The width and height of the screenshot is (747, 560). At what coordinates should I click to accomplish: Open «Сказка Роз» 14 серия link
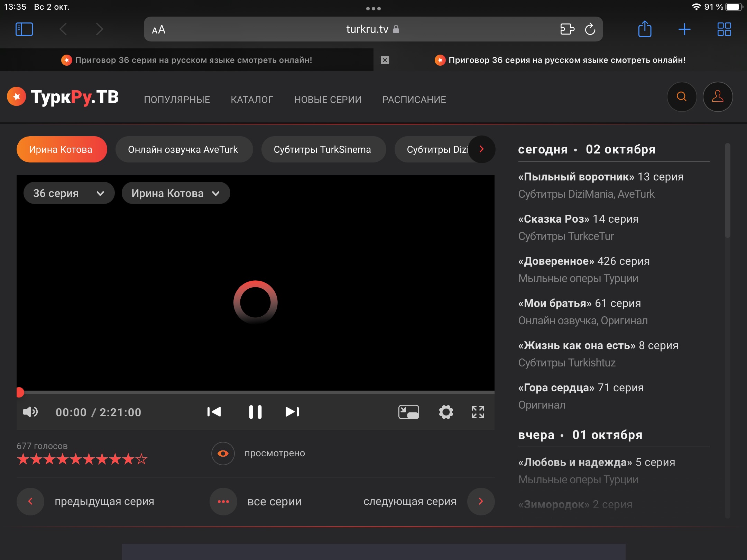[x=578, y=219]
